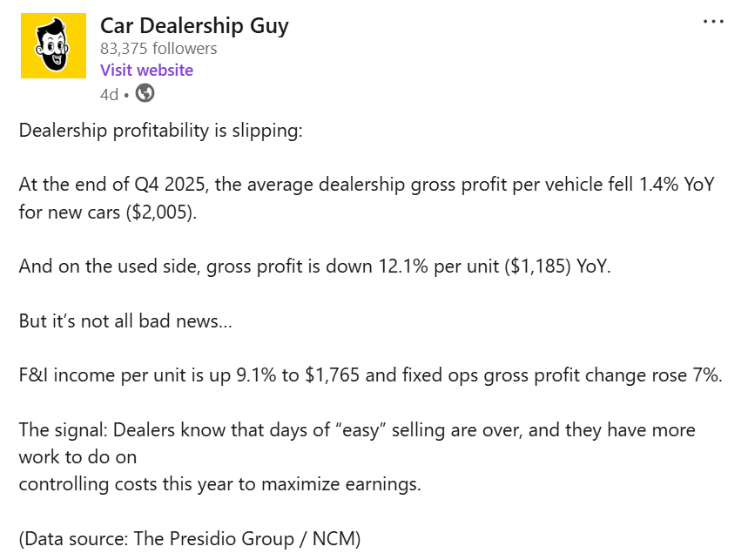Image resolution: width=748 pixels, height=560 pixels.
Task: Click the Presidio Group / NCM data source line
Action: [x=190, y=538]
